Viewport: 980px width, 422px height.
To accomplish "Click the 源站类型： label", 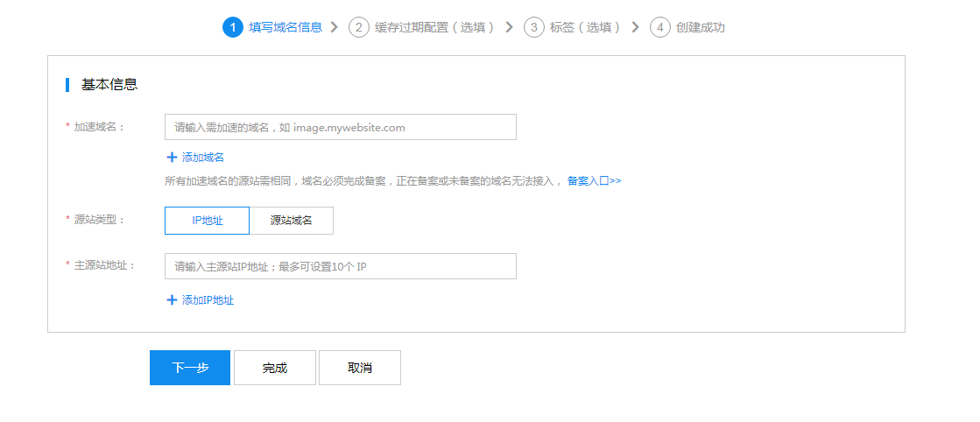I will pos(100,220).
